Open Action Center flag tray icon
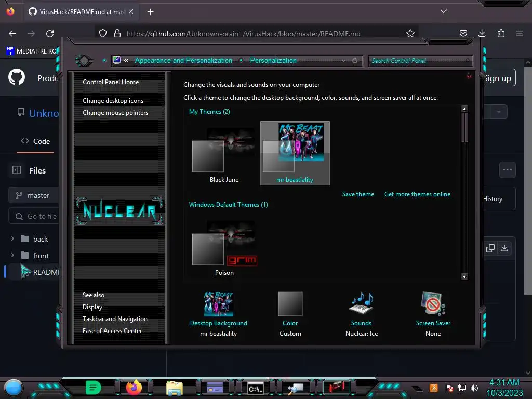This screenshot has width=532, height=399. (x=449, y=388)
